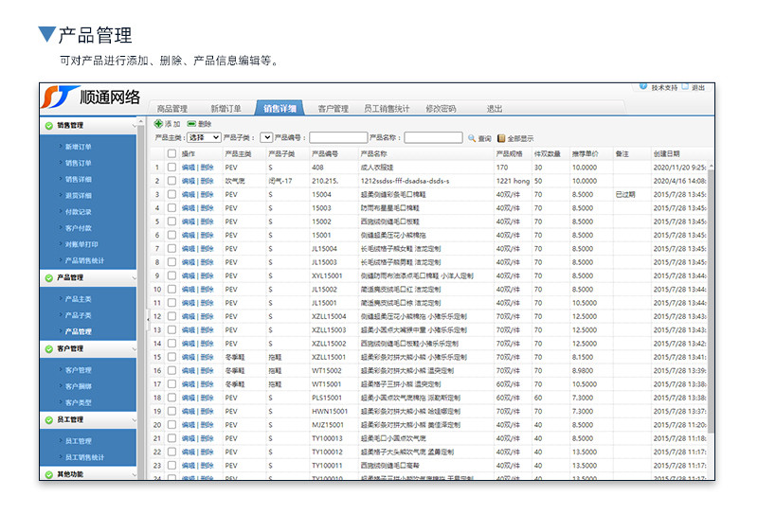Select checkbox of product 15004 row

[x=171, y=194]
